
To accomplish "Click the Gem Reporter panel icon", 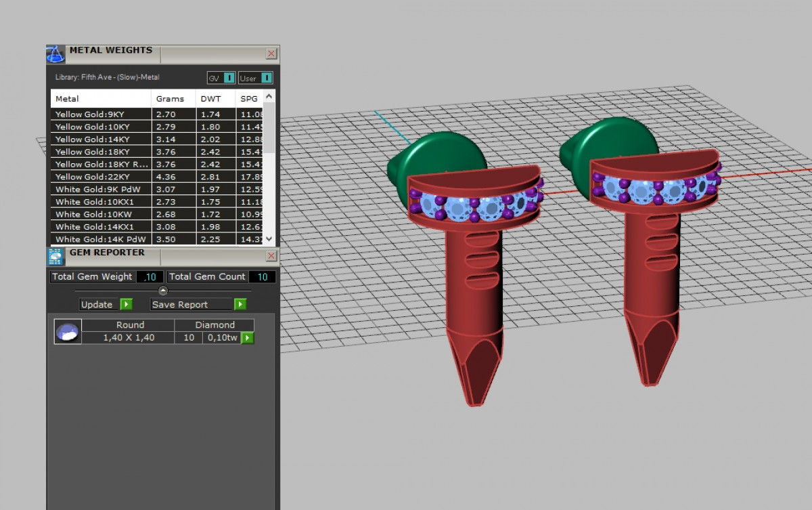I will [55, 256].
